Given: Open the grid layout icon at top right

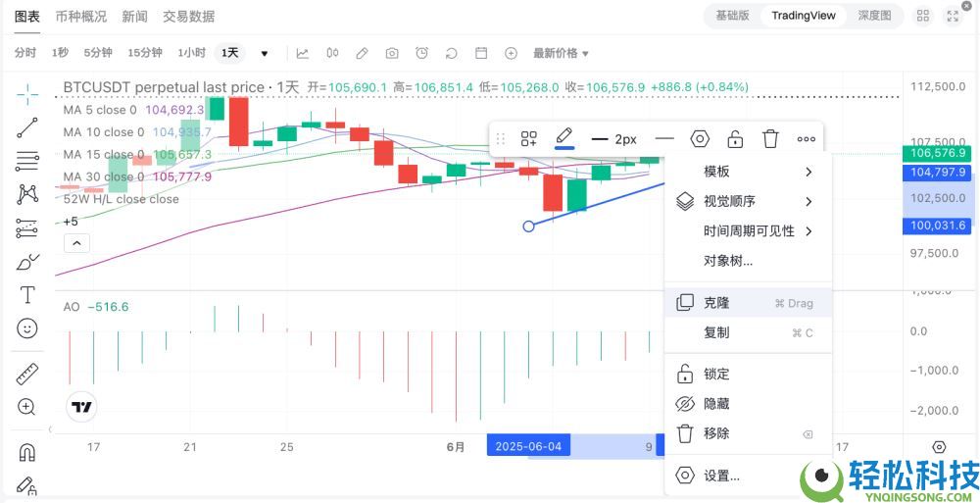Looking at the screenshot, I should pyautogui.click(x=923, y=17).
